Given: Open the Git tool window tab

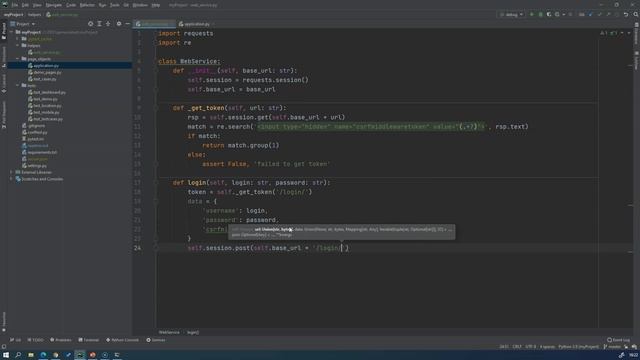Looking at the screenshot, I should pos(16,340).
